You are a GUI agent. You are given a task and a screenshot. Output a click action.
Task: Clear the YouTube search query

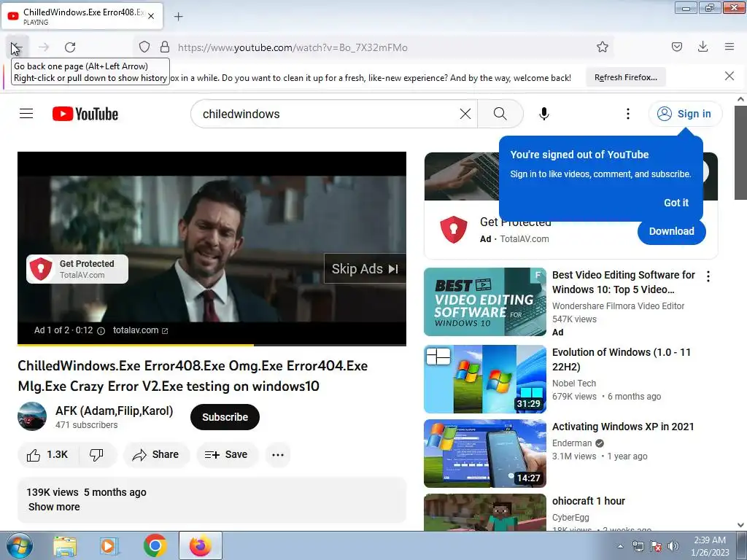pos(465,114)
